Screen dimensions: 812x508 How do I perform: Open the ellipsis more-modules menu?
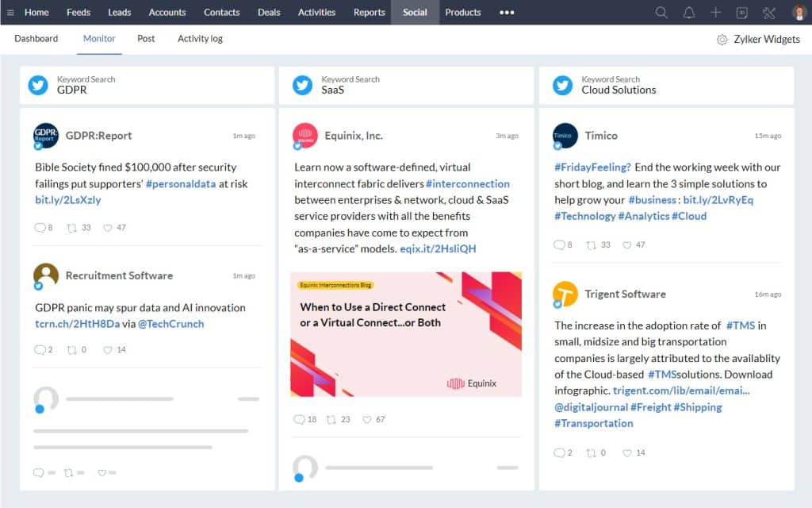pyautogui.click(x=507, y=12)
